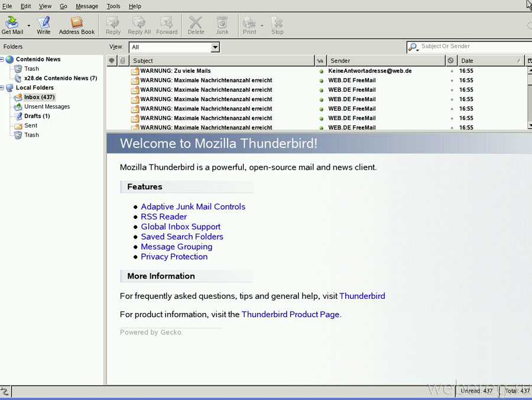Open the View filter combo box
The width and height of the screenshot is (532, 400).
point(174,47)
